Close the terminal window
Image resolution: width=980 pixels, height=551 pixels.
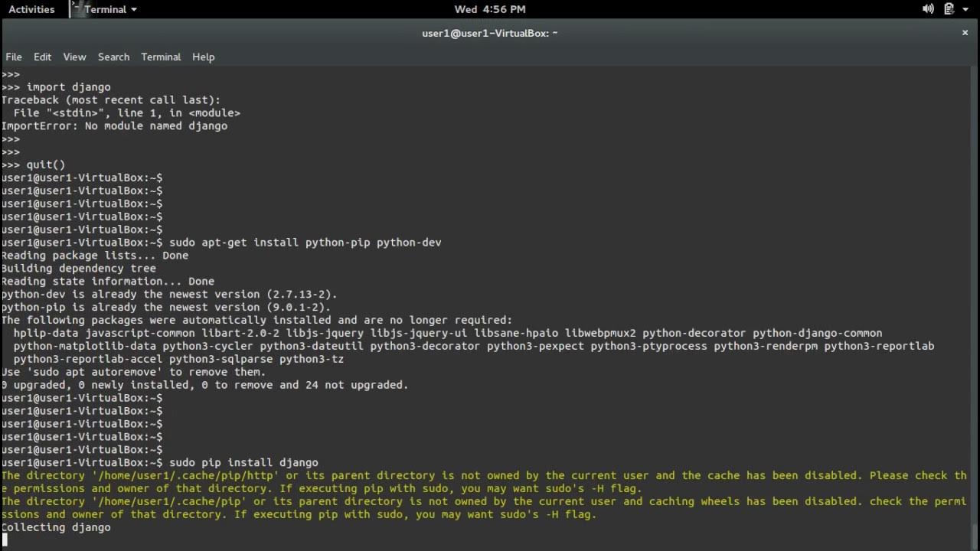pos(965,32)
